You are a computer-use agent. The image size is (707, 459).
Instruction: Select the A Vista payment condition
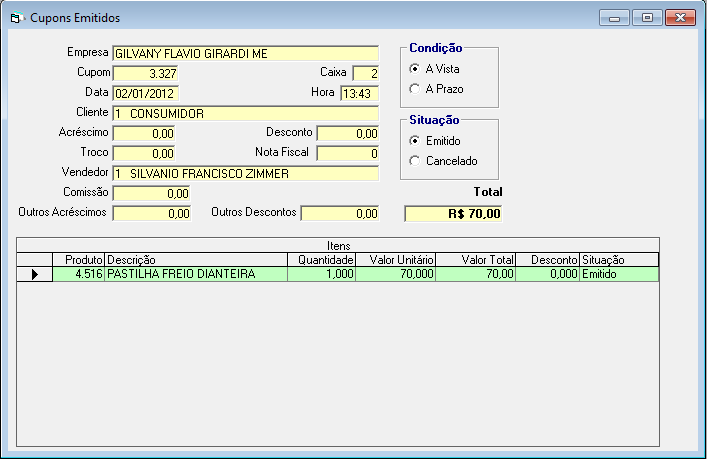[415, 69]
